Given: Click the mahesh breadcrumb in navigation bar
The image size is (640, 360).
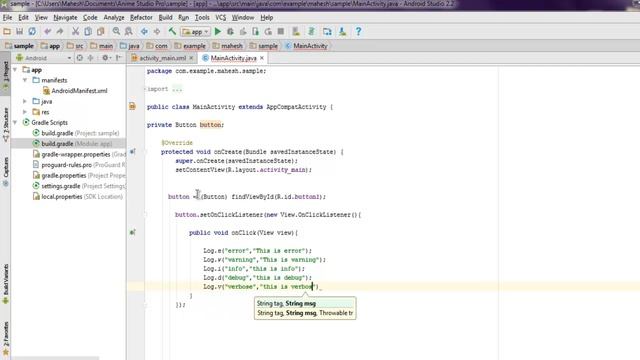Looking at the screenshot, I should [228, 46].
